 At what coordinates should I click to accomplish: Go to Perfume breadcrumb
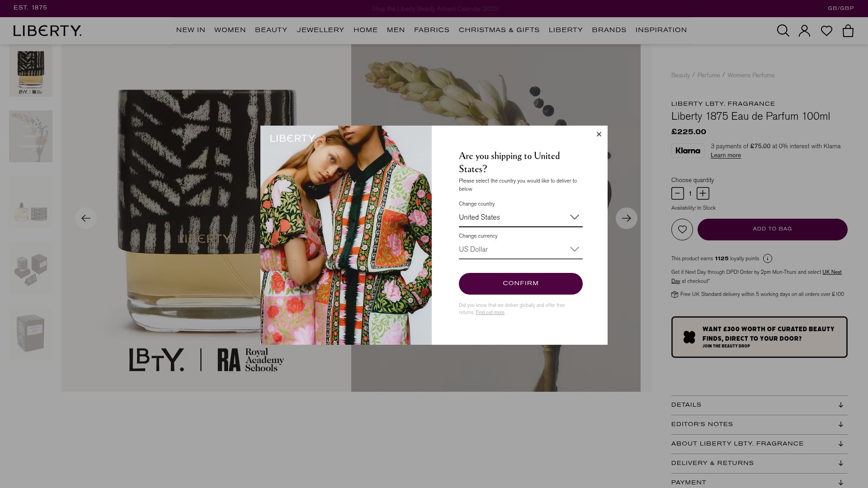tap(708, 75)
